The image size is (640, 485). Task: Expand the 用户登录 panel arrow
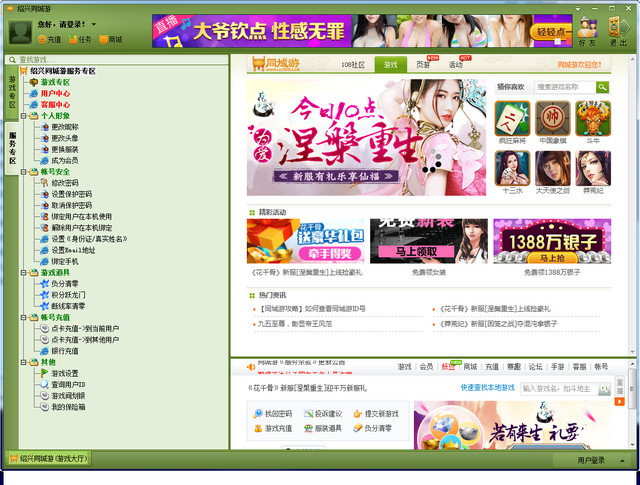point(622,461)
